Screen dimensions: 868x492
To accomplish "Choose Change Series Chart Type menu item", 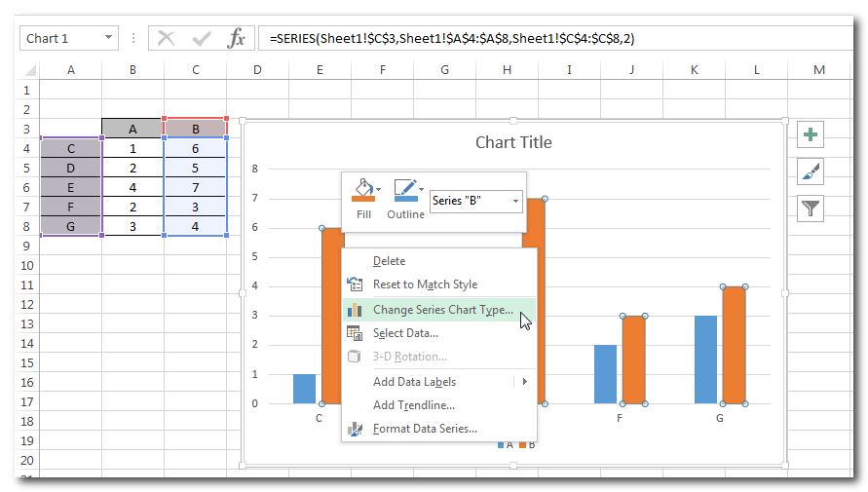I will 442,310.
